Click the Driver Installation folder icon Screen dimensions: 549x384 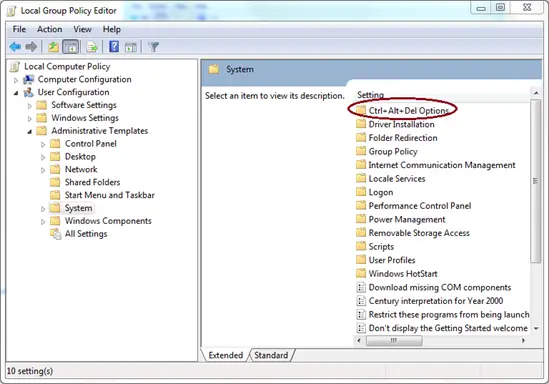pyautogui.click(x=361, y=124)
